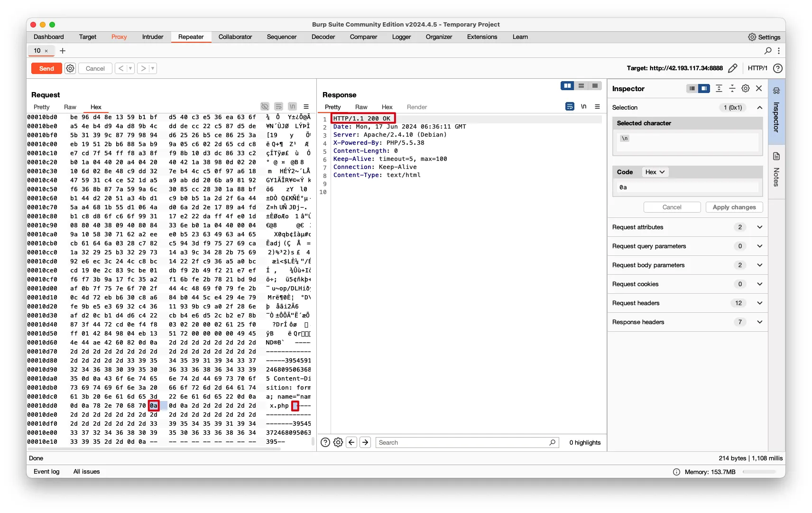Screen dimensions: 812x513
Task: Open the help icon next to HTTP/1
Action: point(777,68)
